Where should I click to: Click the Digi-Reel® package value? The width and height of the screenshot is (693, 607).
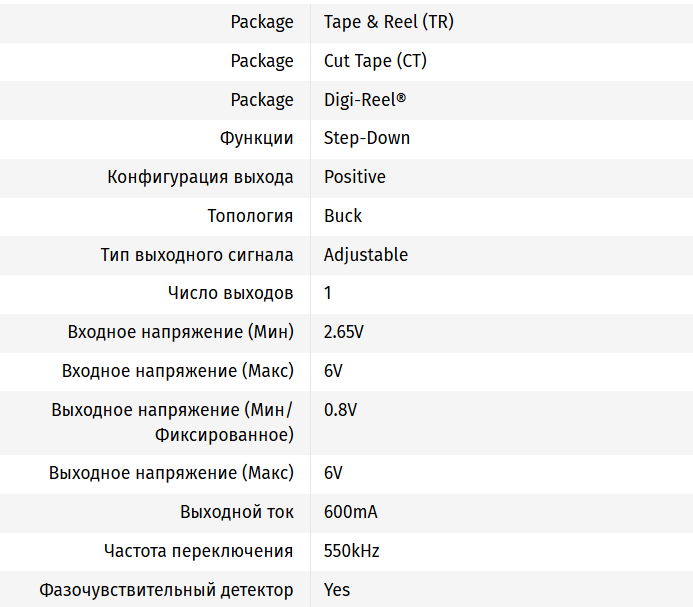(365, 100)
